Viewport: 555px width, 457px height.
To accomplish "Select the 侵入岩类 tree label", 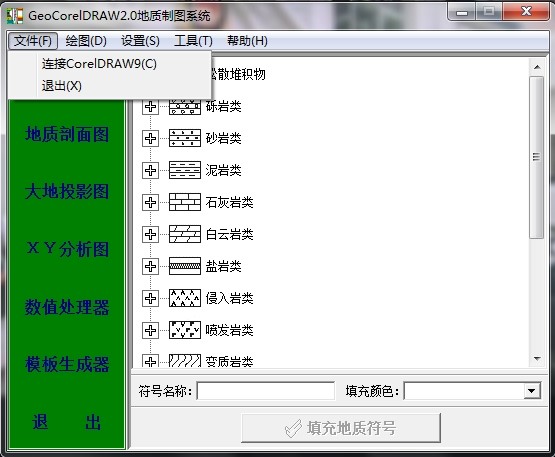I will click(x=230, y=298).
